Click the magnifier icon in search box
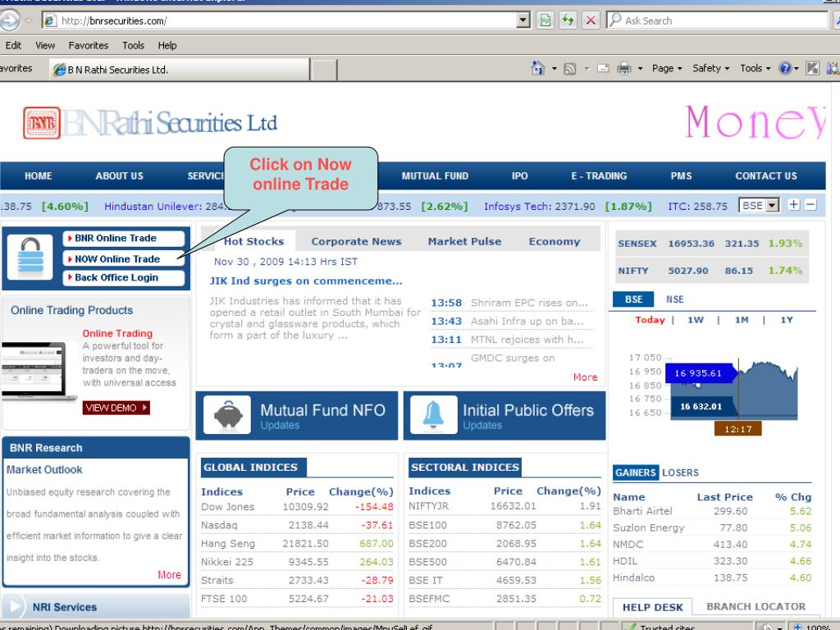The height and width of the screenshot is (630, 840). pyautogui.click(x=615, y=20)
